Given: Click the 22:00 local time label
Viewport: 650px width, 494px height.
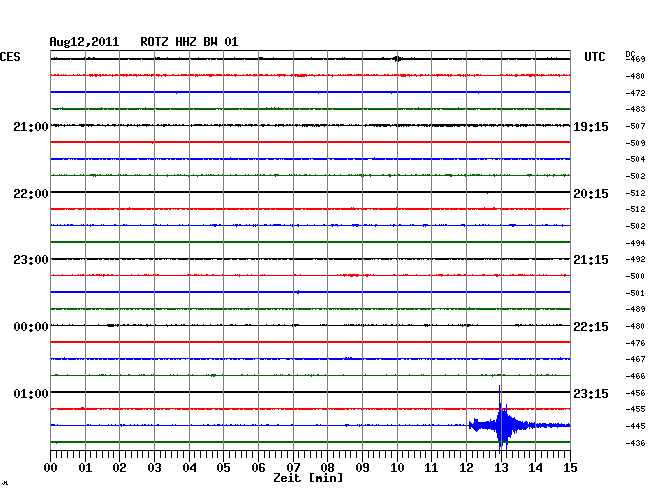Looking at the screenshot, I should tap(31, 194).
